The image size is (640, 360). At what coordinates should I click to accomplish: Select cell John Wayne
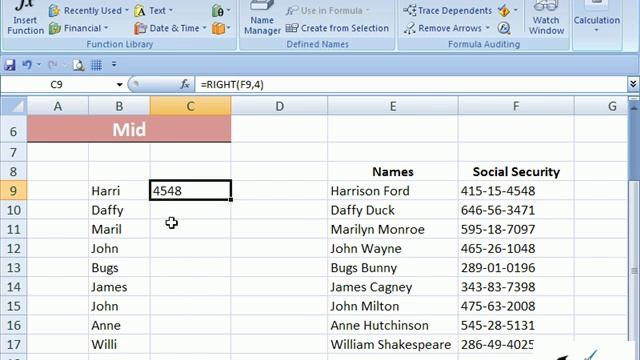tap(393, 248)
